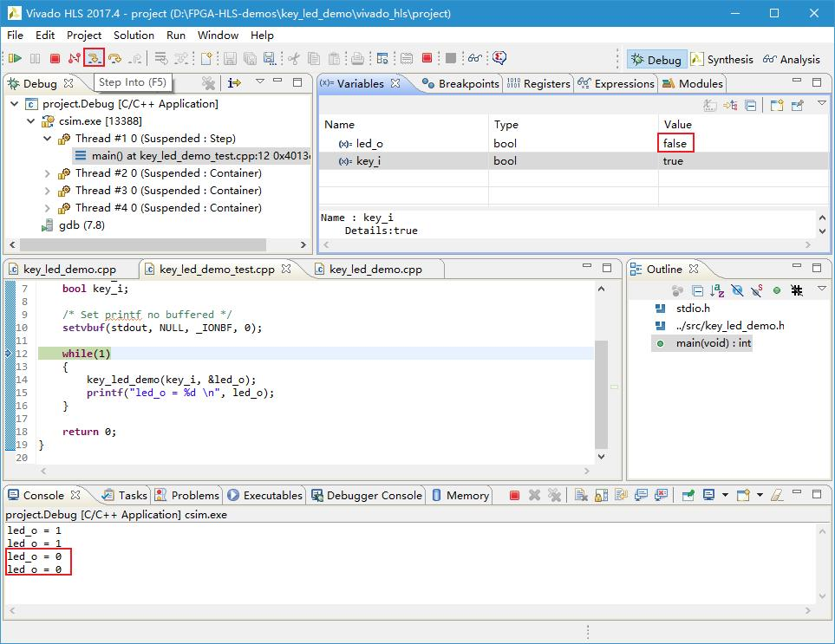Click the Step Into toolbar icon
This screenshot has height=644, width=835.
(x=95, y=58)
